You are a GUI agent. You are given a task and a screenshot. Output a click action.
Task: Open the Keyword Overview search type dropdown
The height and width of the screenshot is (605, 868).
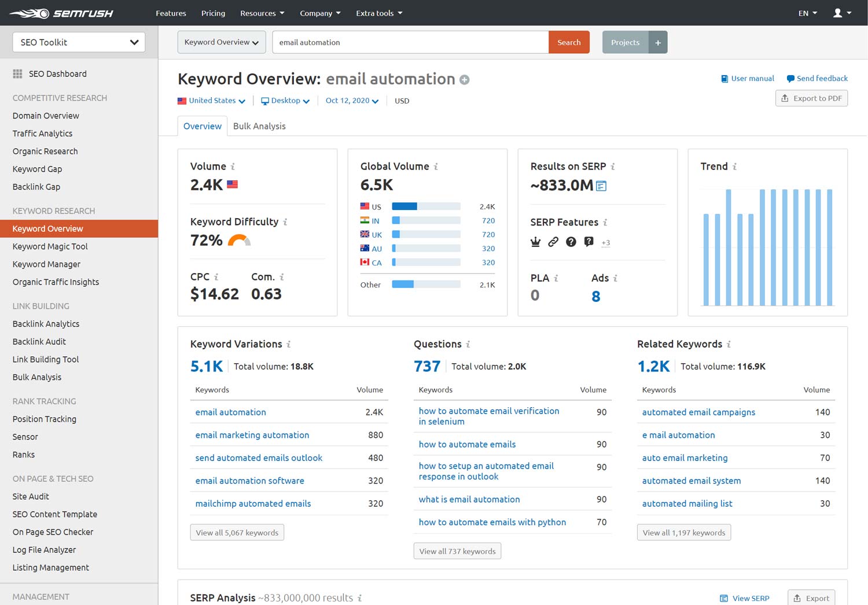tap(222, 42)
